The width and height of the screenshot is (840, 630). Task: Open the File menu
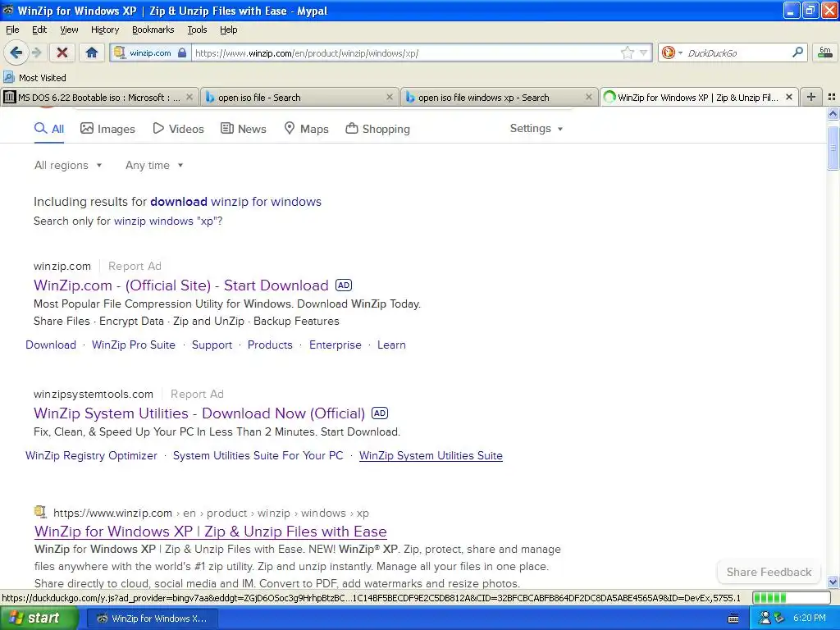pos(12,30)
